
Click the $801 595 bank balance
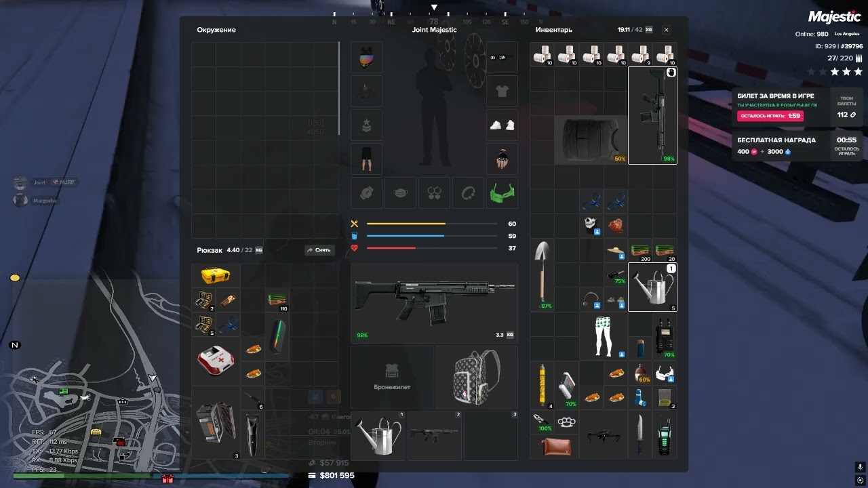[x=337, y=475]
